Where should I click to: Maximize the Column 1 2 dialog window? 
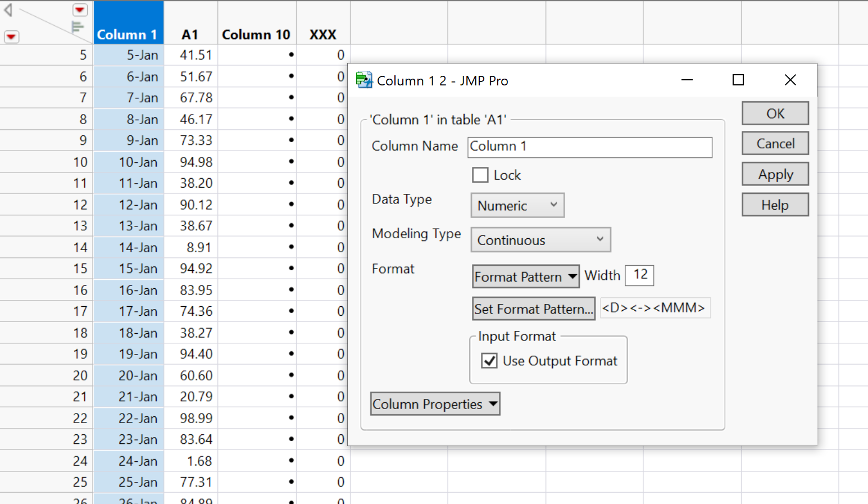[x=738, y=80]
